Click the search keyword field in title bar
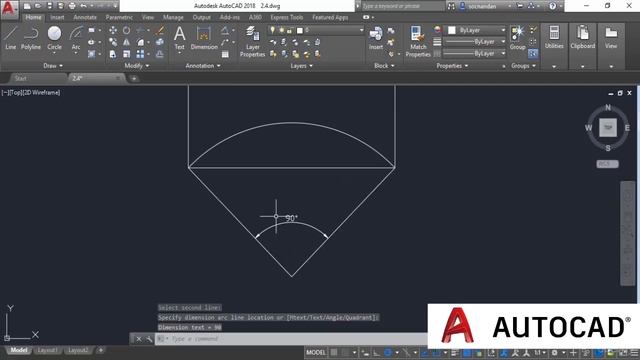Image resolution: width=640 pixels, height=360 pixels. click(x=403, y=6)
